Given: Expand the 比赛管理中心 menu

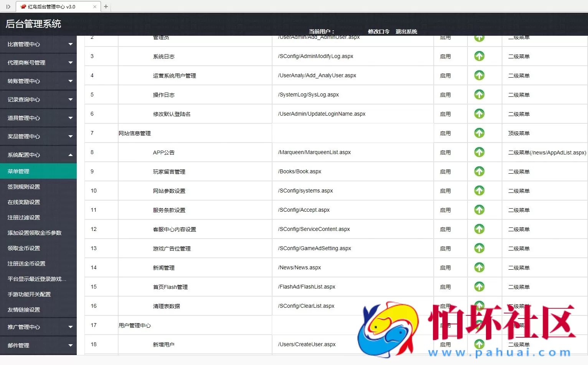Looking at the screenshot, I should click(x=38, y=44).
